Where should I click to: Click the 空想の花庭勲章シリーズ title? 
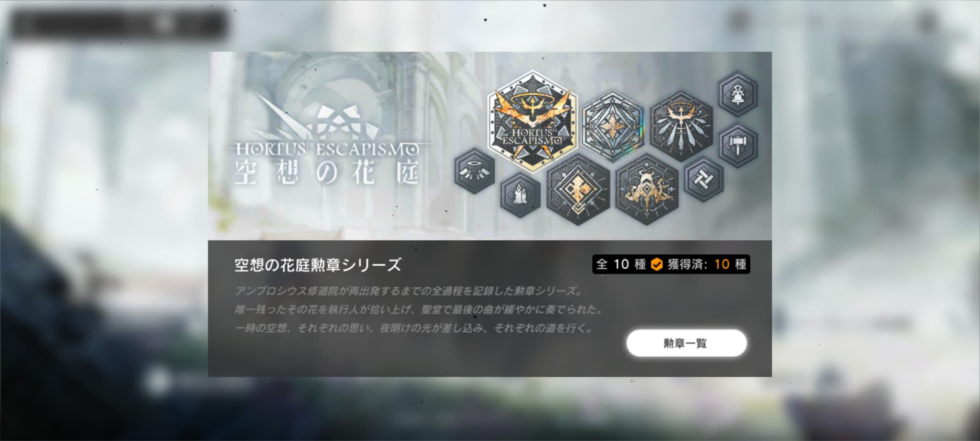click(318, 265)
